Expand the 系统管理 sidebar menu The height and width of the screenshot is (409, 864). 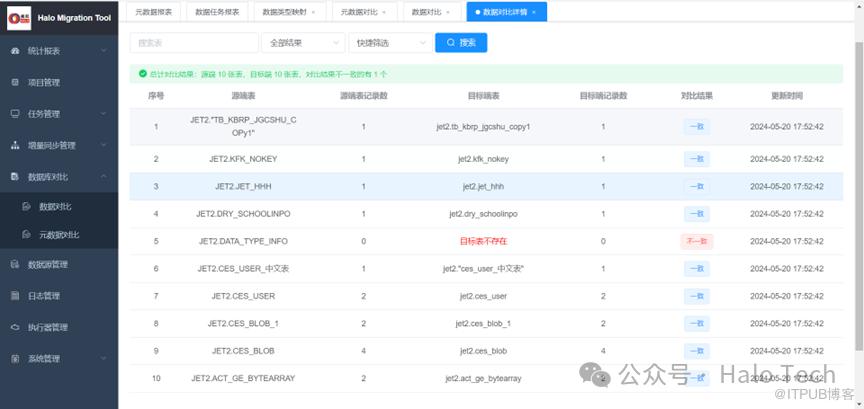point(104,358)
